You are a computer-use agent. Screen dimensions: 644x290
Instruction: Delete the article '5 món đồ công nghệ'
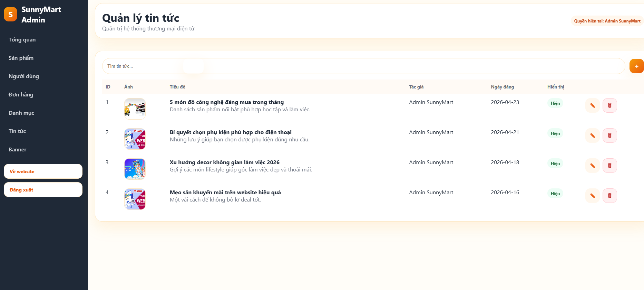pos(610,105)
